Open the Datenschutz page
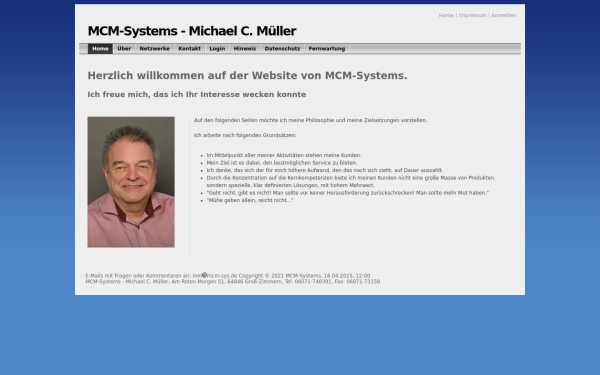The height and width of the screenshot is (375, 600). click(282, 49)
